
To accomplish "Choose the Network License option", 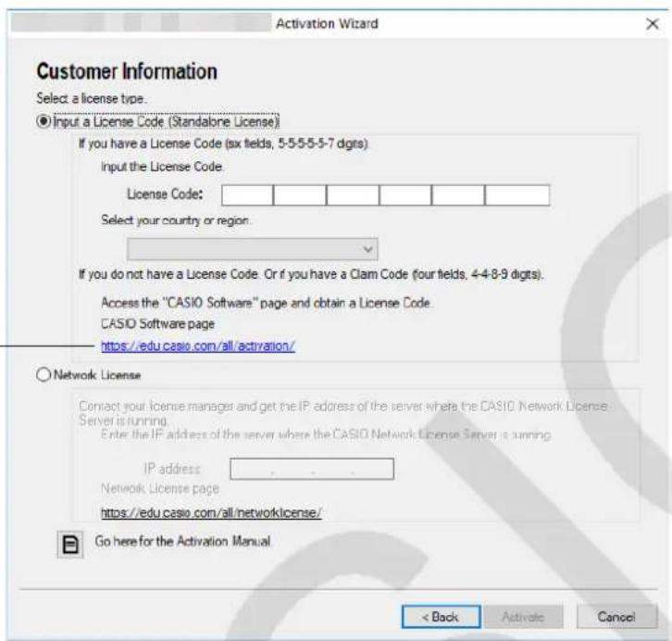I will pos(44,375).
